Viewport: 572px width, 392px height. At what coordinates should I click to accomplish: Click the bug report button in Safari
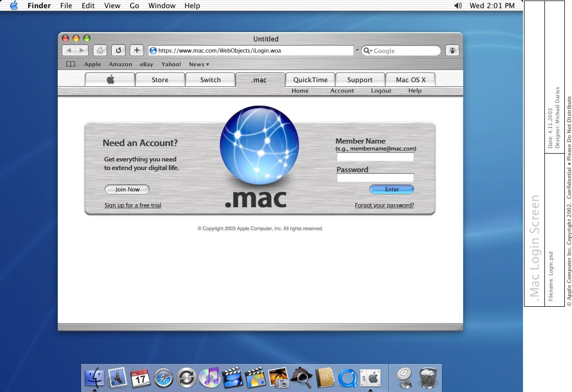pos(452,51)
